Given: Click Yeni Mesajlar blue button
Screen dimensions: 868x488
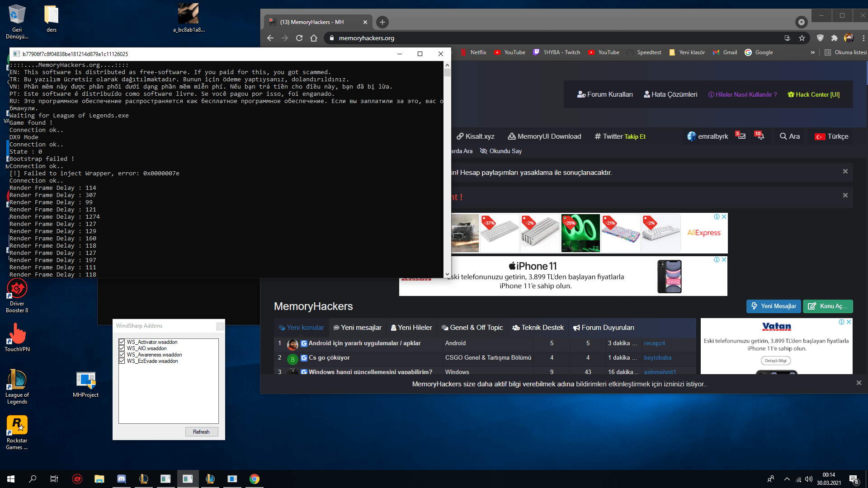Looking at the screenshot, I should click(774, 306).
